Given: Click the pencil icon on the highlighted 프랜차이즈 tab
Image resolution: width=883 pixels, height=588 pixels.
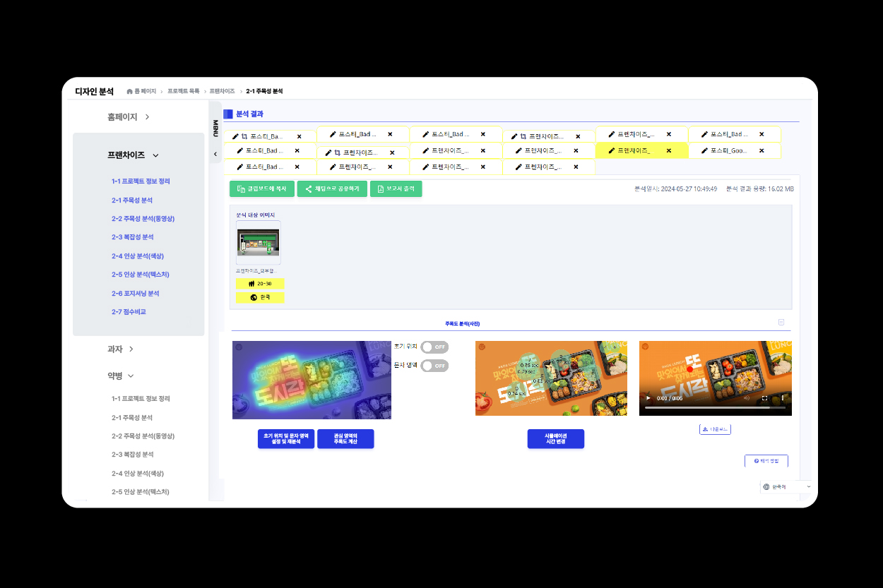Looking at the screenshot, I should 612,150.
